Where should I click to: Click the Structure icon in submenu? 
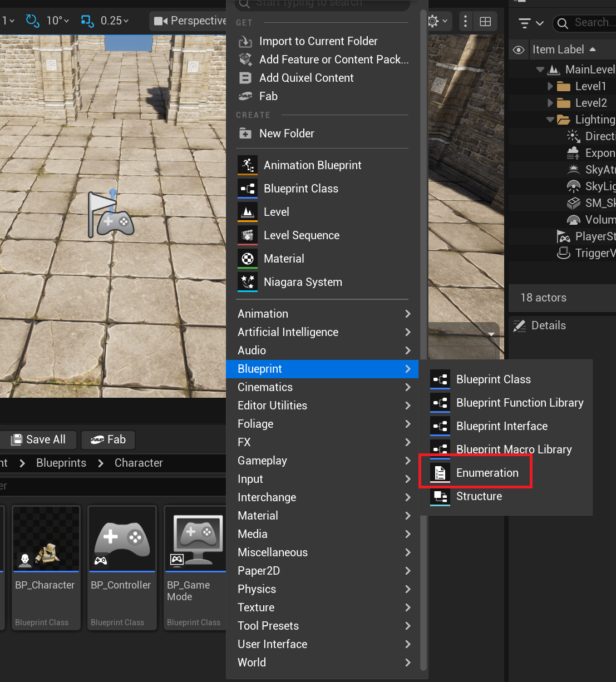click(x=440, y=496)
